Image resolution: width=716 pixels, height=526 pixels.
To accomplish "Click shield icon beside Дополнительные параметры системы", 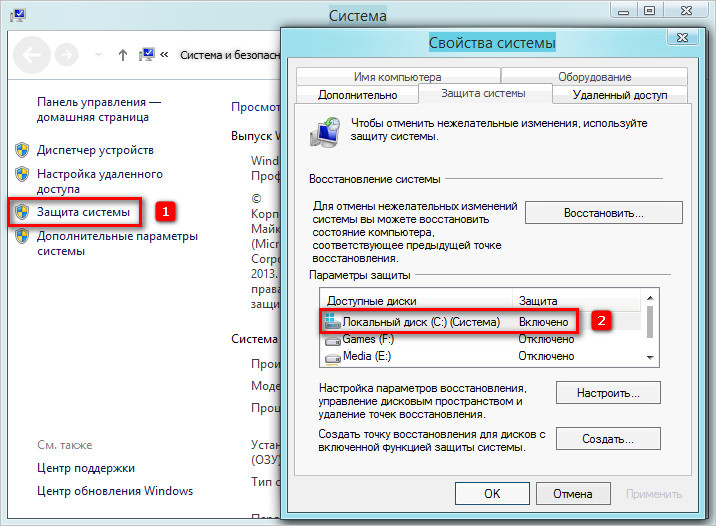I will coord(22,237).
